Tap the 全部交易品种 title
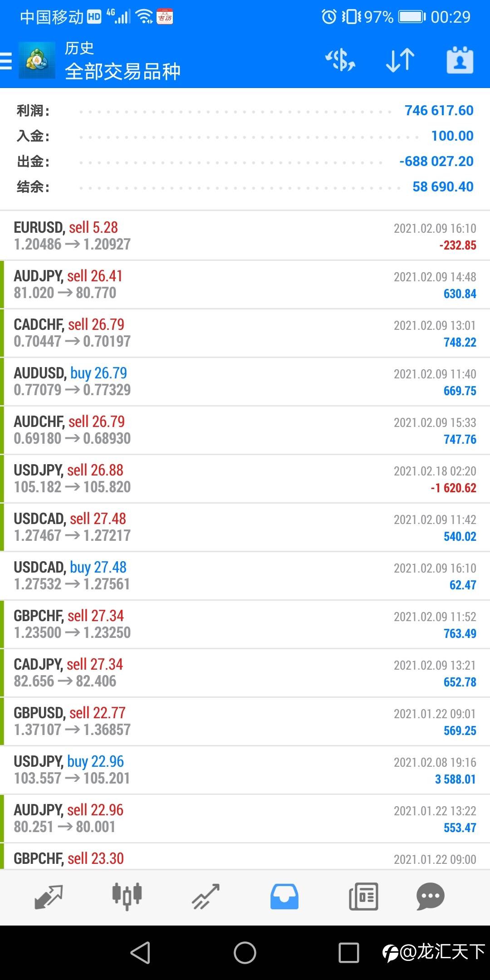 122,71
